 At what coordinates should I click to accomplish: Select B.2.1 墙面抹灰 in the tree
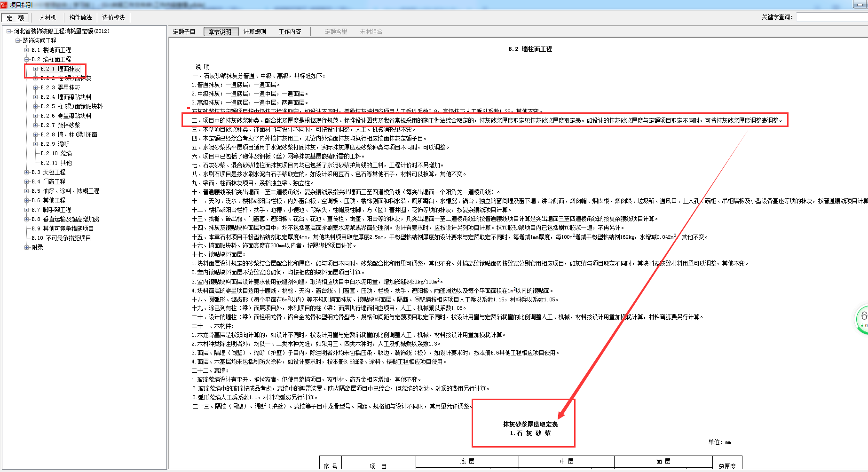click(60, 69)
